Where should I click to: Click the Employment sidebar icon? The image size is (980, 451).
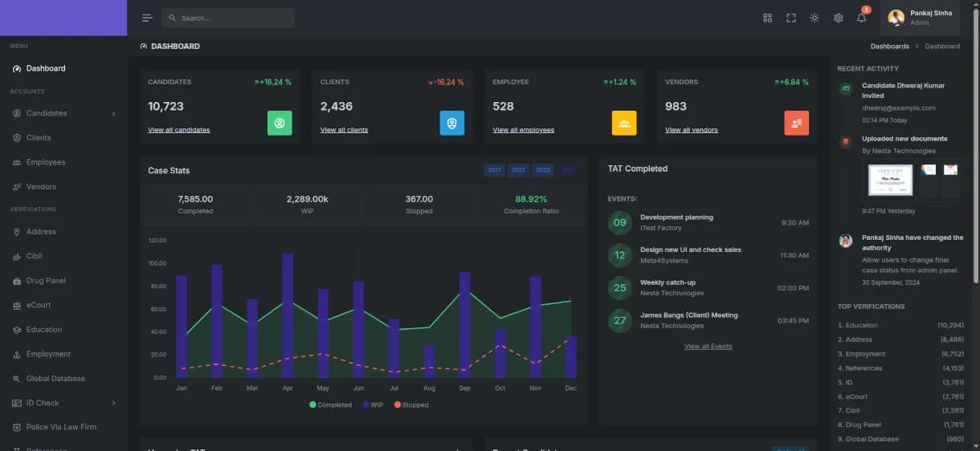pos(17,355)
